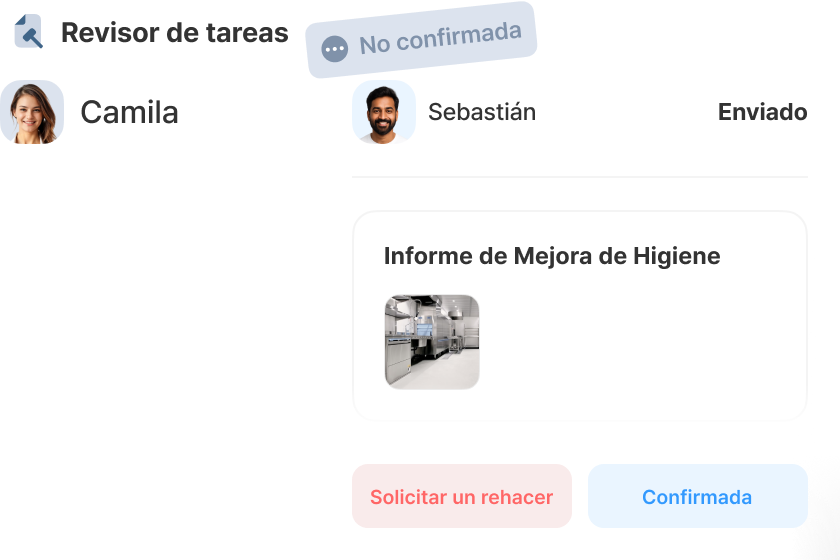Click Sebastián's submission header row
The width and height of the screenshot is (840, 560).
coord(580,112)
